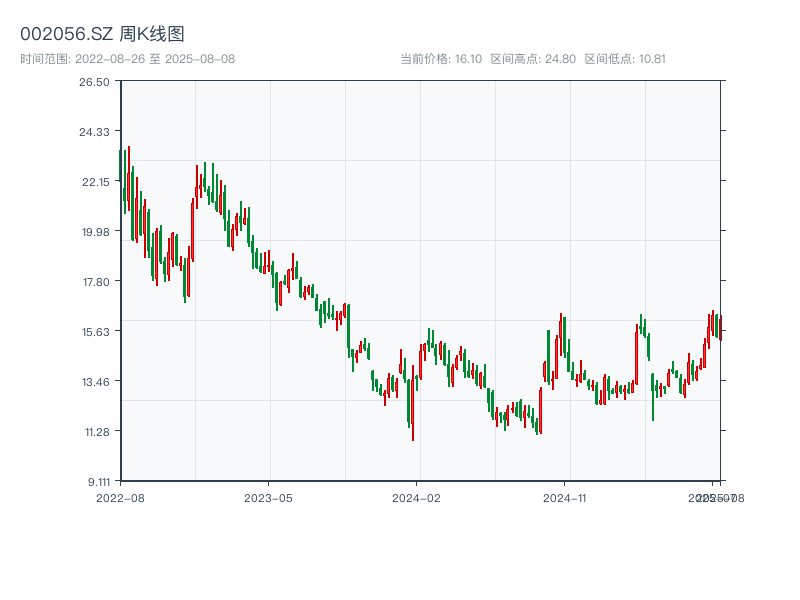Screen dimensions: 800x600
Task: Click the 时间范围 date range text
Action: click(x=127, y=59)
